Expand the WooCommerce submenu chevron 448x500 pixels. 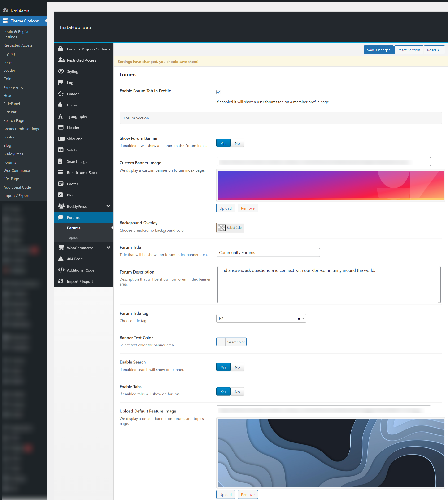click(108, 248)
